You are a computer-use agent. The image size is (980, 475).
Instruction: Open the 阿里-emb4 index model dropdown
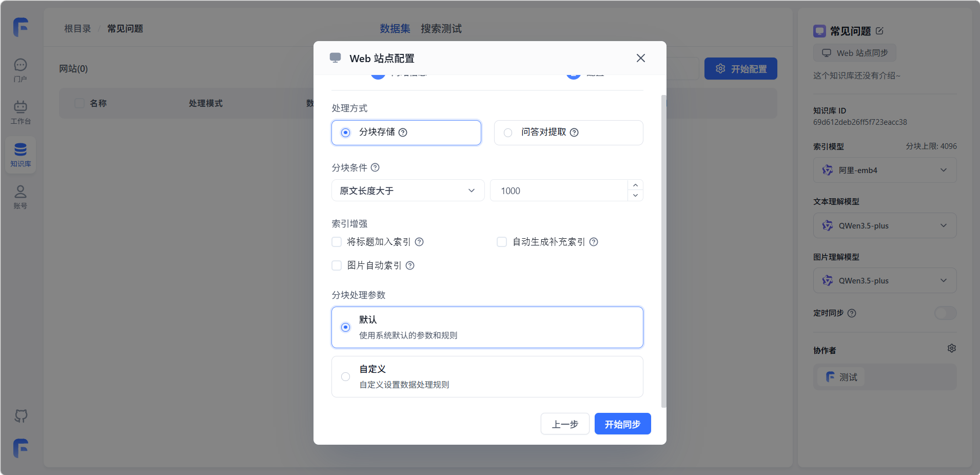[885, 170]
